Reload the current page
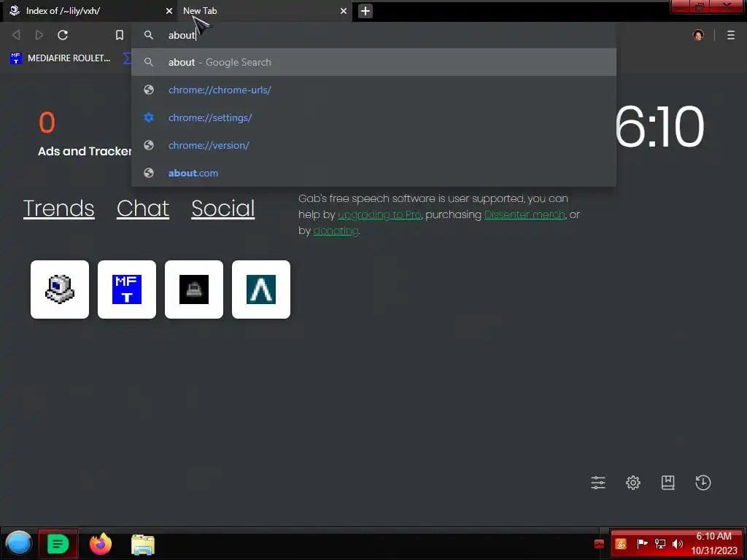 coord(63,35)
